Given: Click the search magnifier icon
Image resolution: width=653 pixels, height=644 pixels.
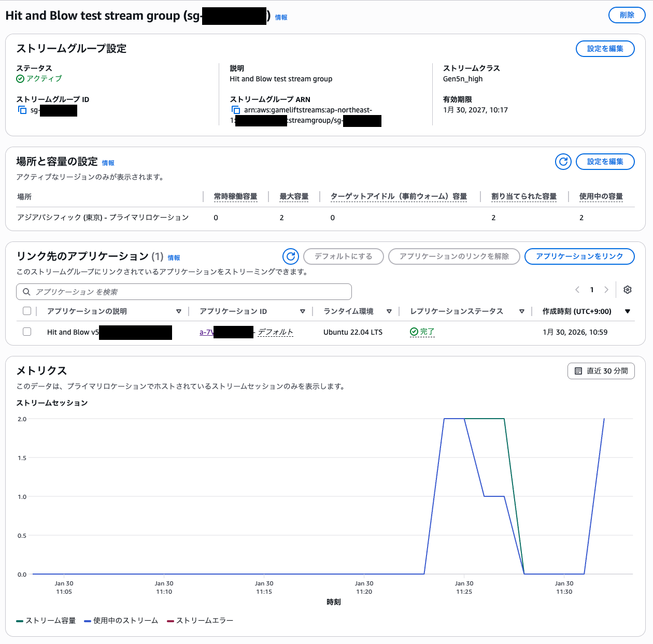Looking at the screenshot, I should coord(26,292).
